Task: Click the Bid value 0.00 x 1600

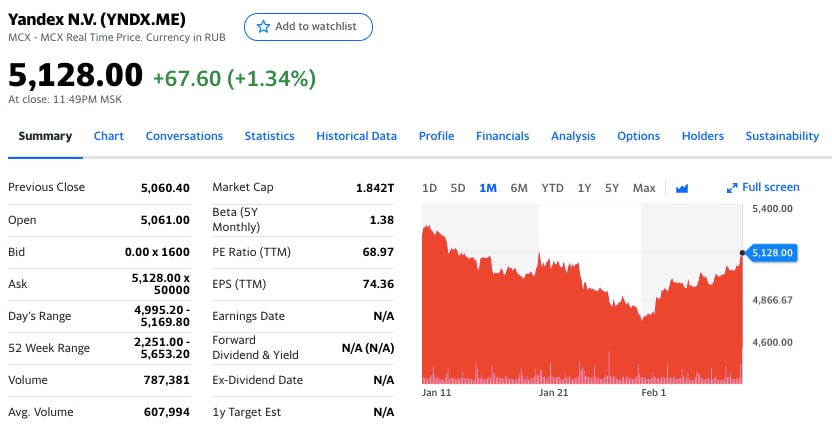Action: (x=157, y=252)
